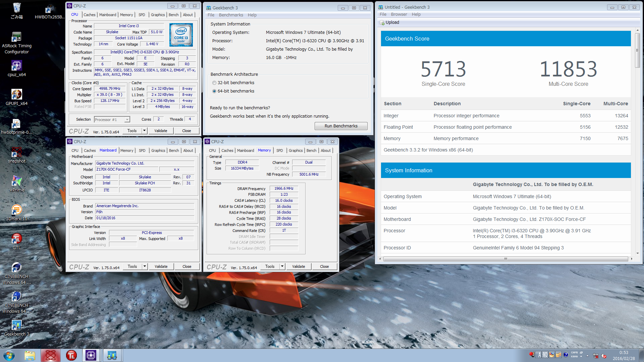Click scroll-down arrow in Geekbench results
Screen dimensions: 644x362
[638, 253]
